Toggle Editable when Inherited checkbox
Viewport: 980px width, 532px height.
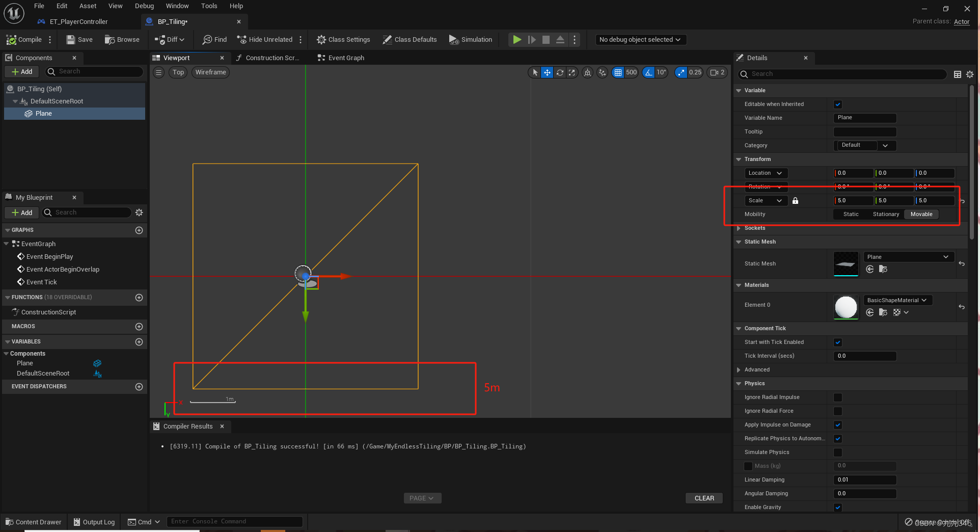coord(838,104)
